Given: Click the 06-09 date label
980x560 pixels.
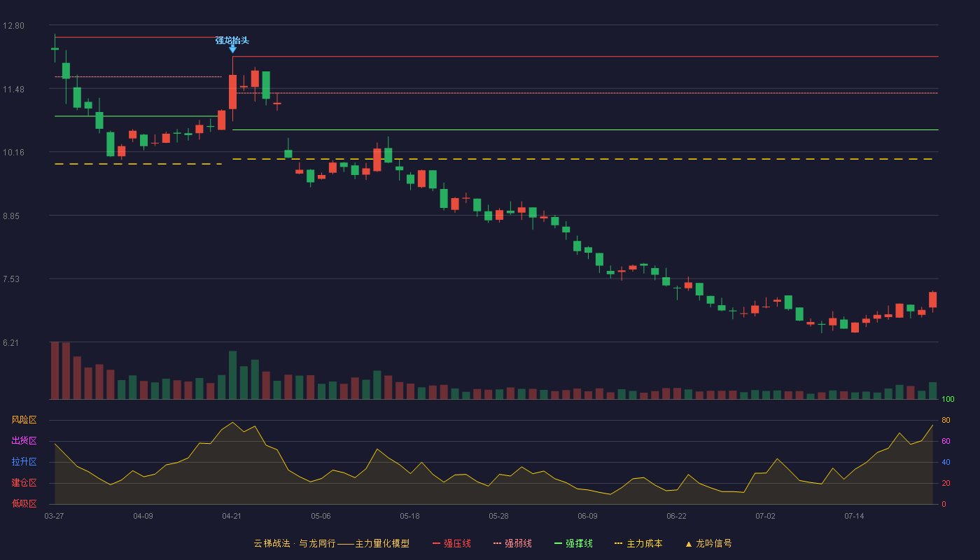Looking at the screenshot, I should [x=587, y=516].
